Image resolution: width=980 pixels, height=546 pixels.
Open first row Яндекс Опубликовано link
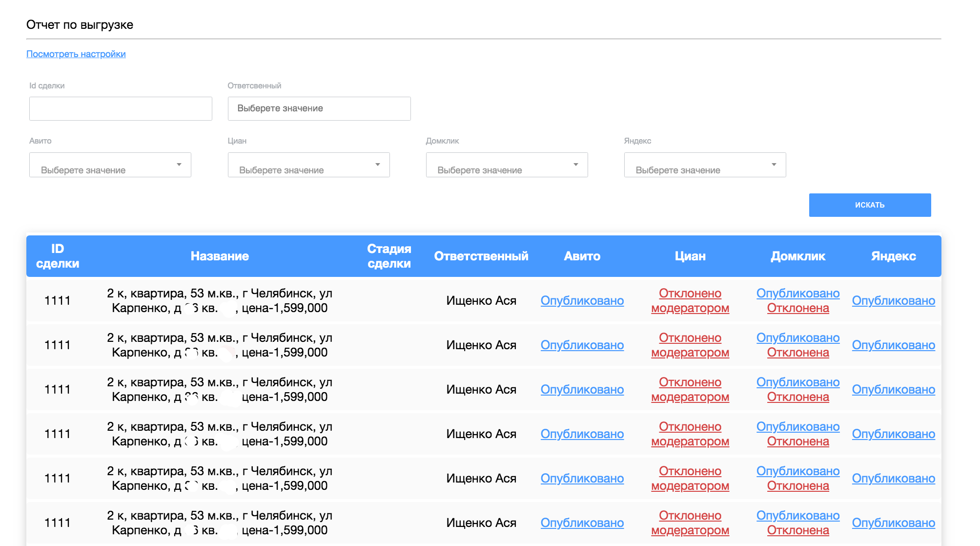[893, 301]
